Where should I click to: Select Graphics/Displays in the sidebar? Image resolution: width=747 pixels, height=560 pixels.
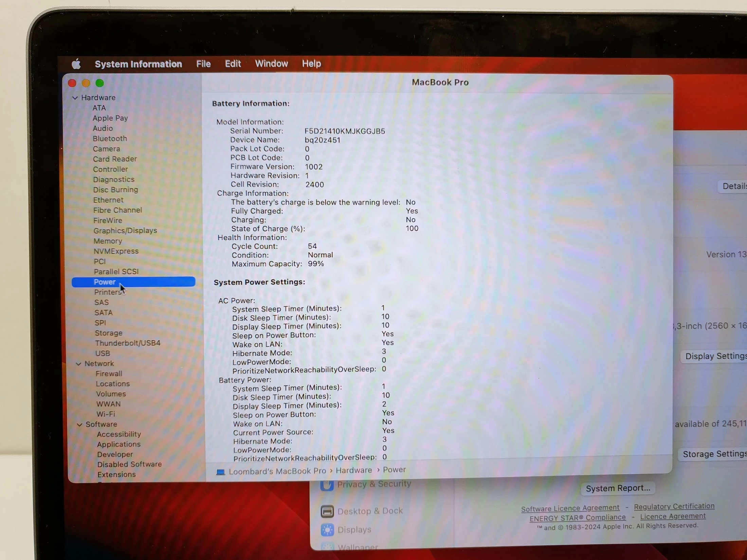125,231
